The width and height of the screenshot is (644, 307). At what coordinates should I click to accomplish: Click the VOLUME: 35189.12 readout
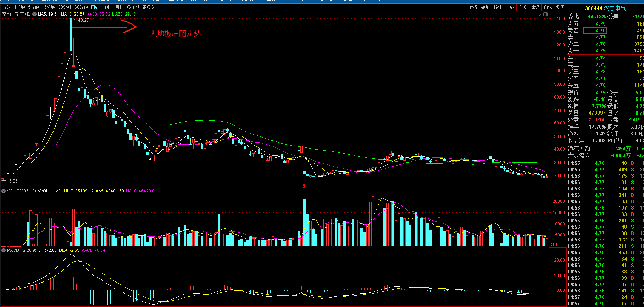tap(74, 191)
